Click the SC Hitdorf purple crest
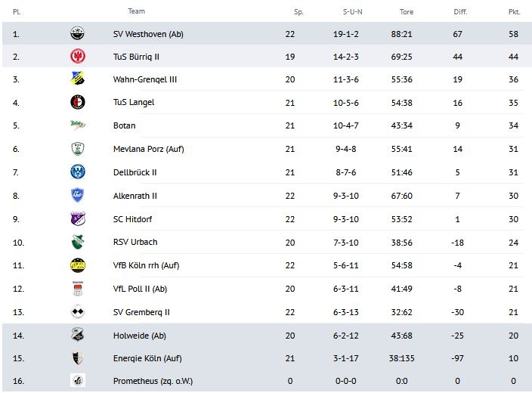 click(77, 218)
